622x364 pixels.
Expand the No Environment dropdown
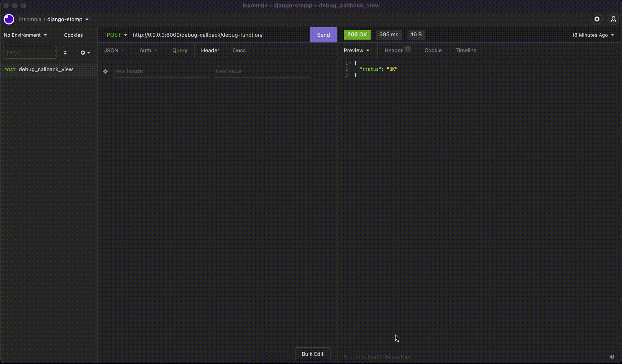(25, 35)
